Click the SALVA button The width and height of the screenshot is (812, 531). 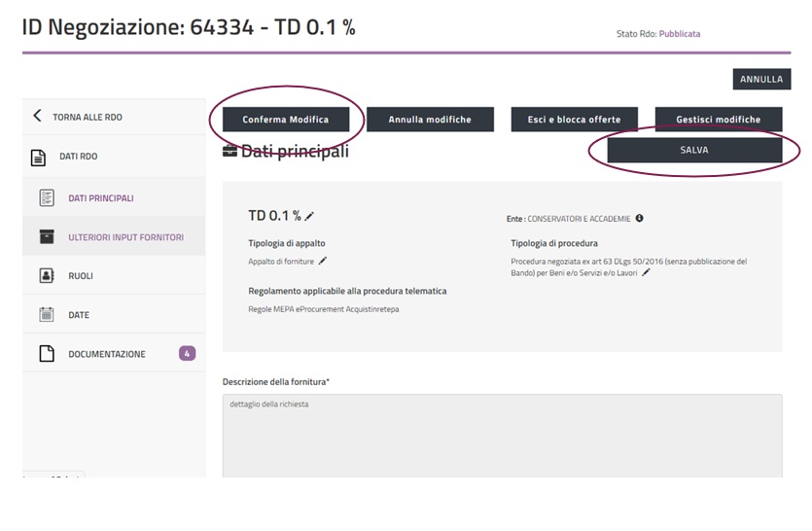point(694,151)
